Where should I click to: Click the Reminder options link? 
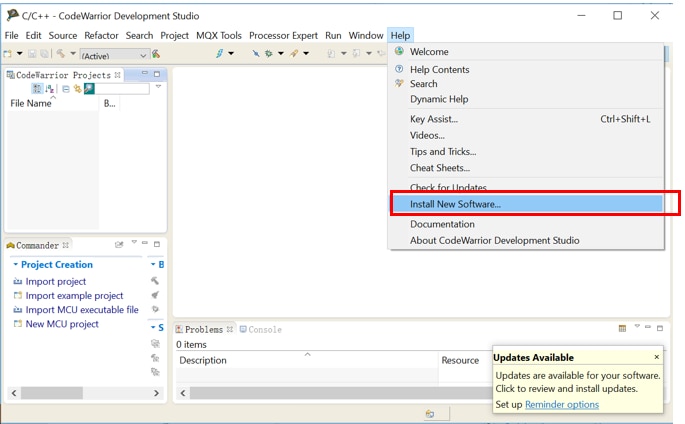562,404
